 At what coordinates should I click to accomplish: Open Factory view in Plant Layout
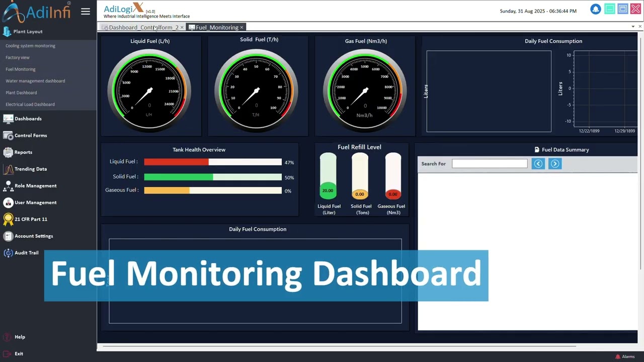[18, 57]
